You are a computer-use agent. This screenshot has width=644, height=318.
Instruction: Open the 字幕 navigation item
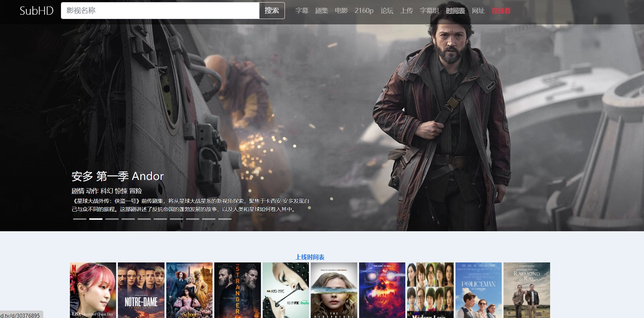click(301, 11)
